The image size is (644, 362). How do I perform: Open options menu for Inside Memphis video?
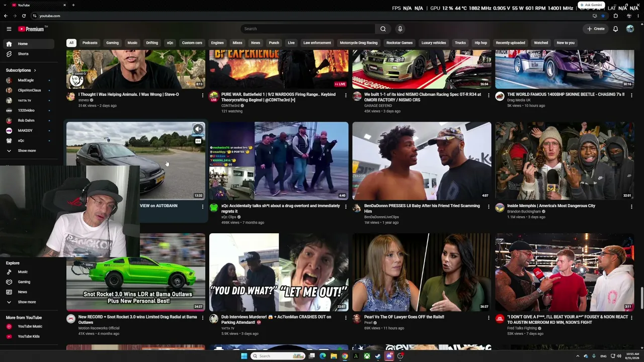pos(631,207)
